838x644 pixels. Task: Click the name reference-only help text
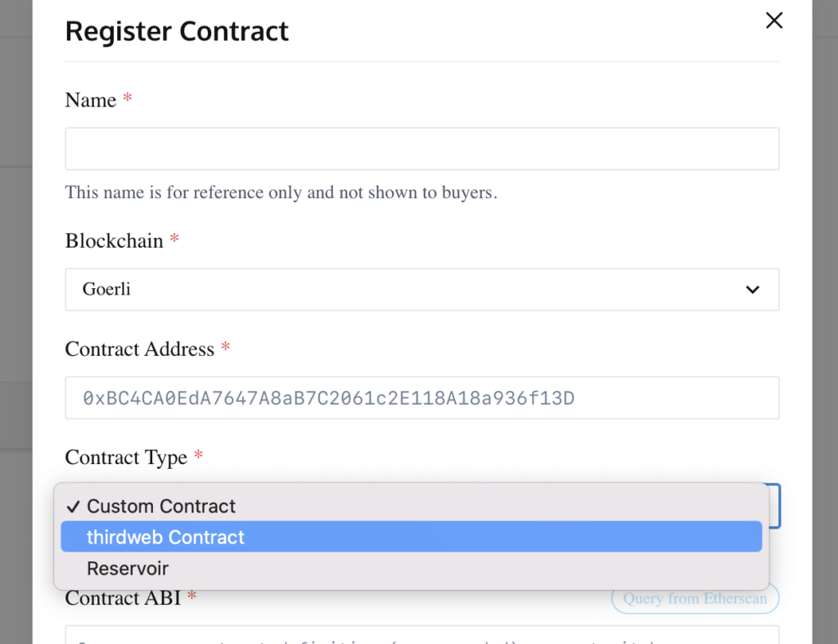pyautogui.click(x=281, y=193)
